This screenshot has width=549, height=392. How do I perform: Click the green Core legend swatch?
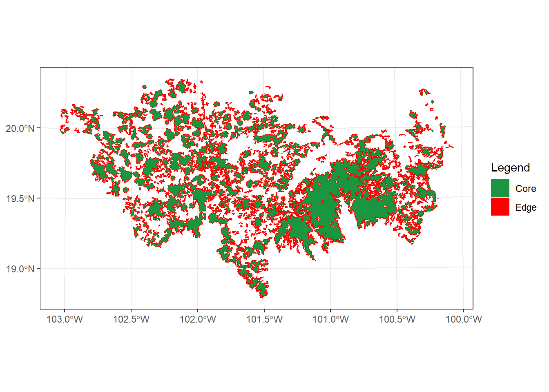tap(500, 188)
